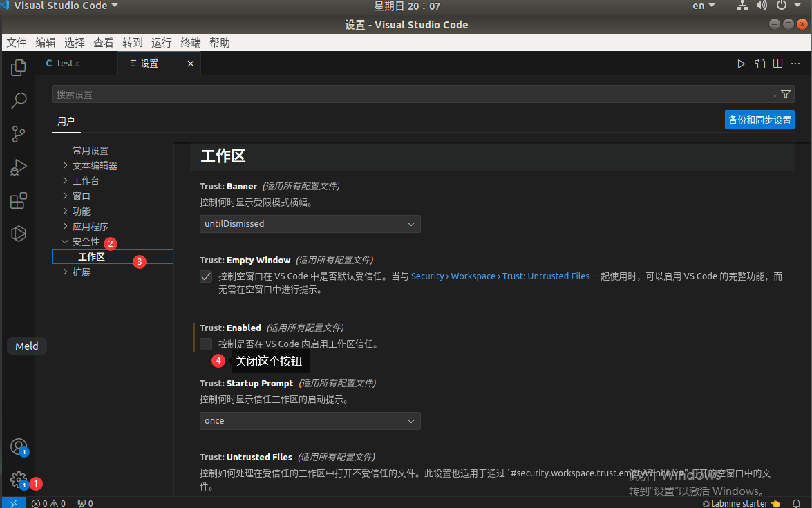Clear the settings search input icon
The image size is (812, 508).
click(772, 94)
